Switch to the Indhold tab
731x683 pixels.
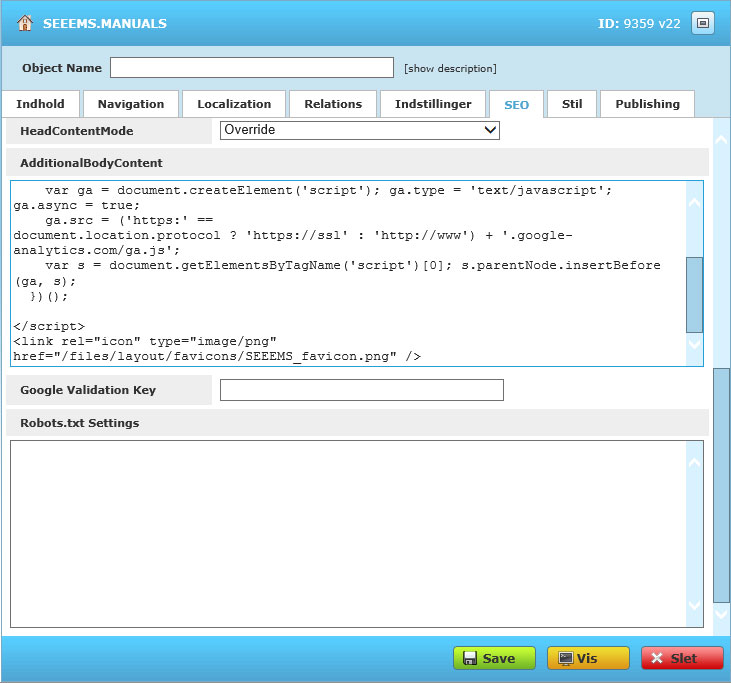tap(41, 104)
